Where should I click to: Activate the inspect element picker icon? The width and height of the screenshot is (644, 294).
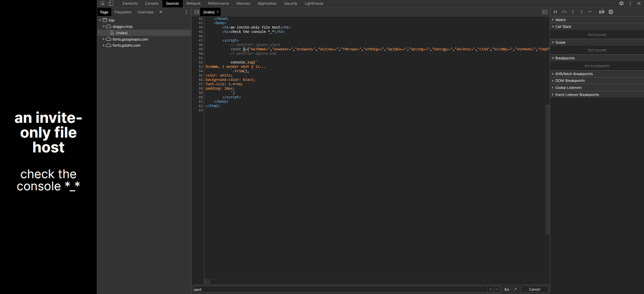[x=103, y=4]
